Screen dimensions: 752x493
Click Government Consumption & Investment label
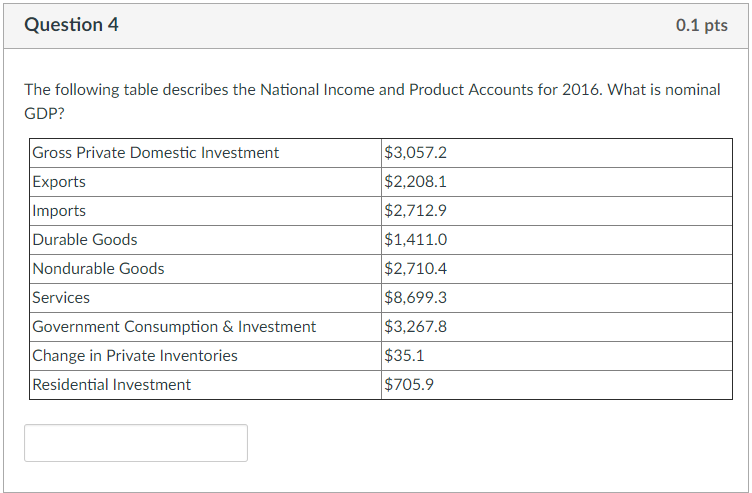tap(174, 327)
